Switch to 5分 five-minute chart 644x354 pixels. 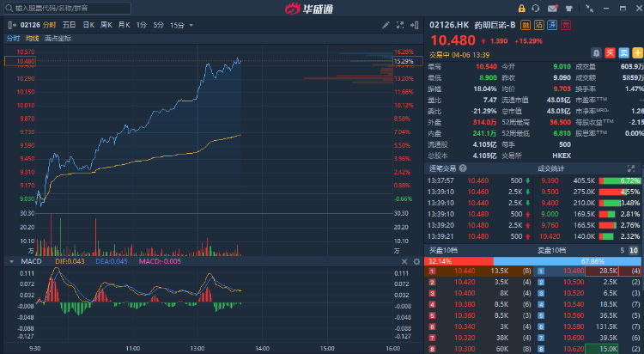click(159, 25)
